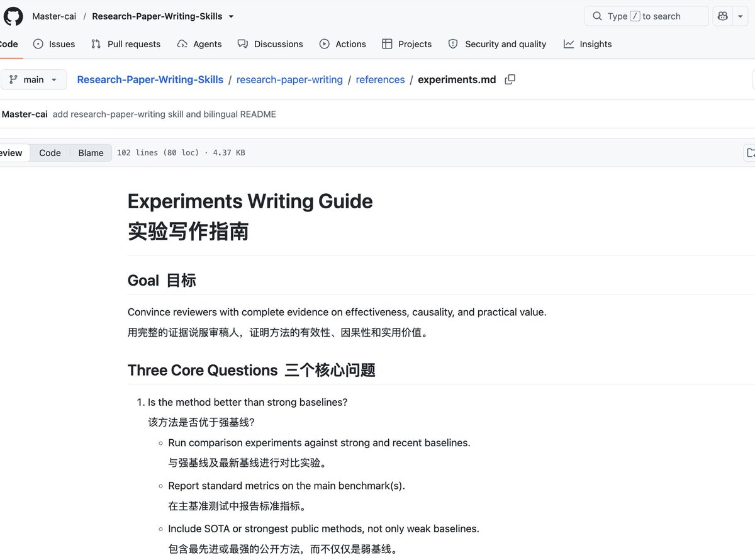Click the Agents icon

click(x=182, y=44)
